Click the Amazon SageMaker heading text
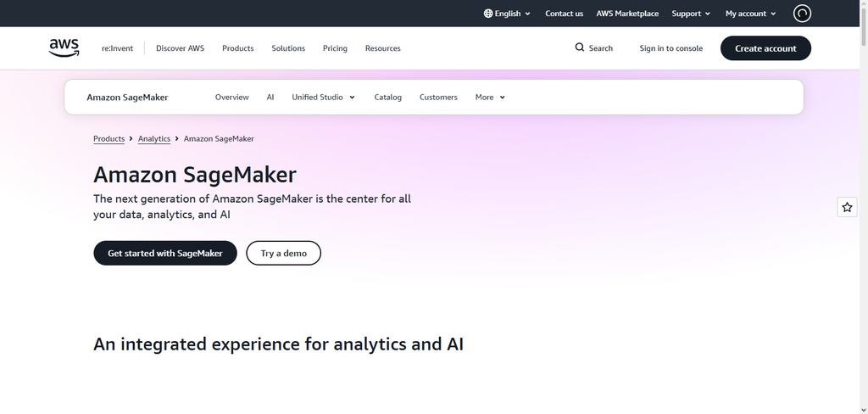868x414 pixels. pos(195,175)
